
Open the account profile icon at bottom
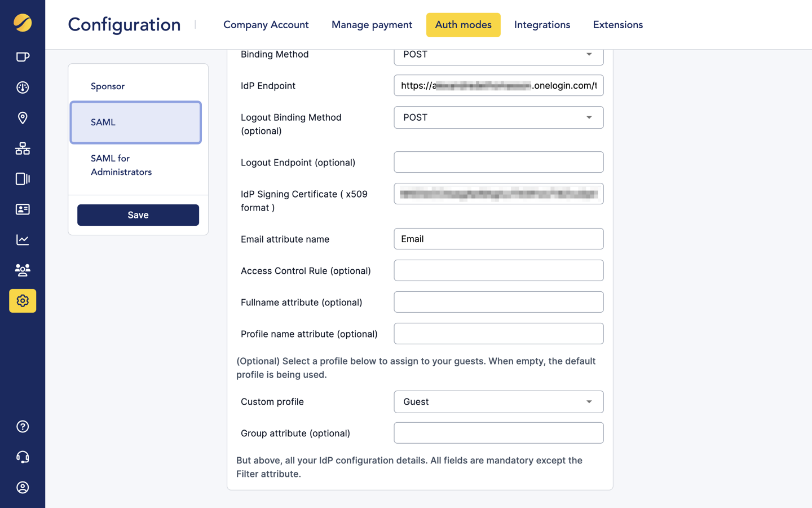(22, 487)
